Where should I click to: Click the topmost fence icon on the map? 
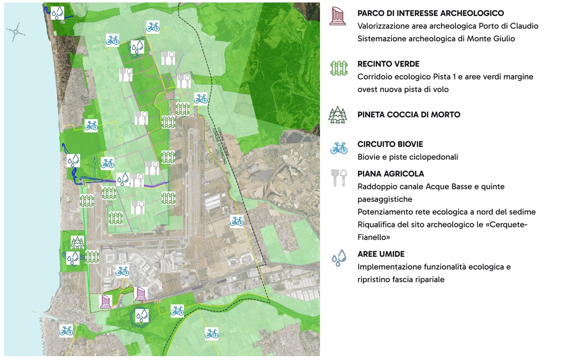(x=182, y=109)
